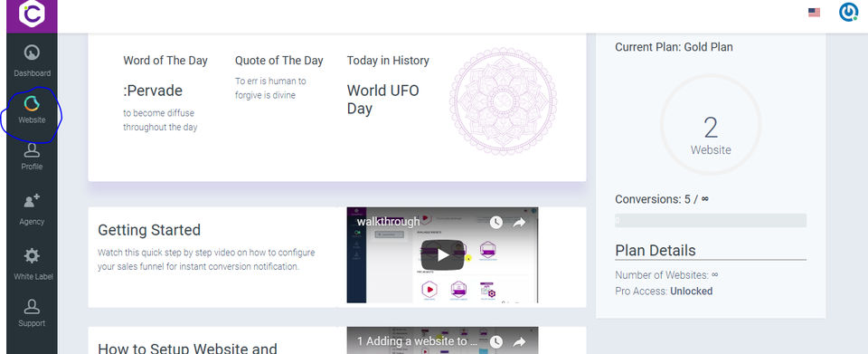Open the Dashboard sidebar item
The width and height of the screenshot is (868, 354).
[x=33, y=61]
